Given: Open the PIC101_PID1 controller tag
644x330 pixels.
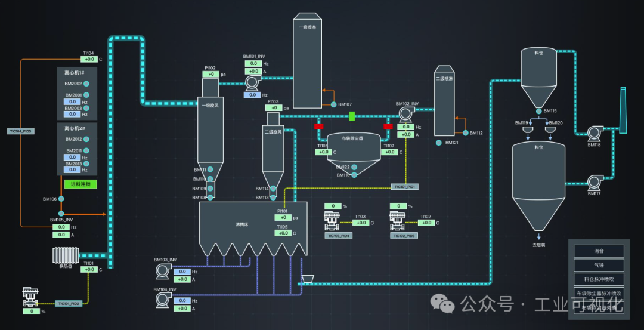Looking at the screenshot, I should click(x=405, y=187).
